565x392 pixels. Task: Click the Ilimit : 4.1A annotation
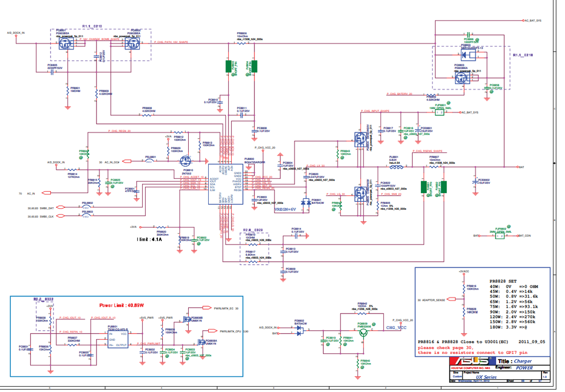click(149, 239)
